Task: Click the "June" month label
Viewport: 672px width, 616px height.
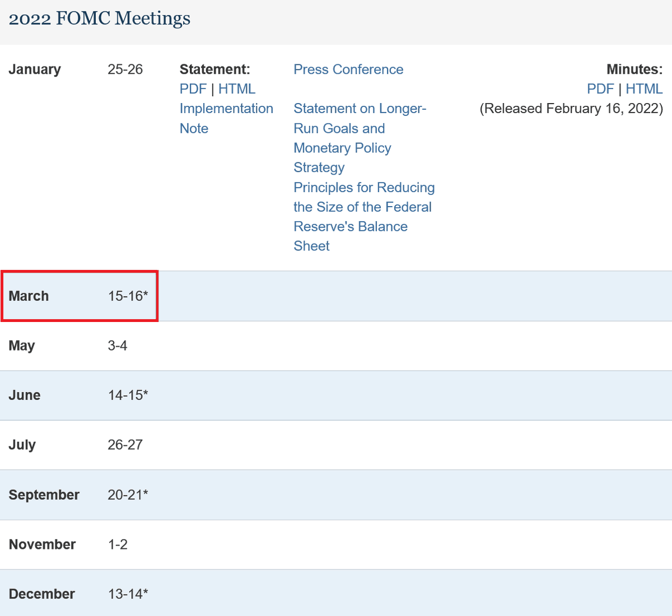Action: click(x=25, y=395)
